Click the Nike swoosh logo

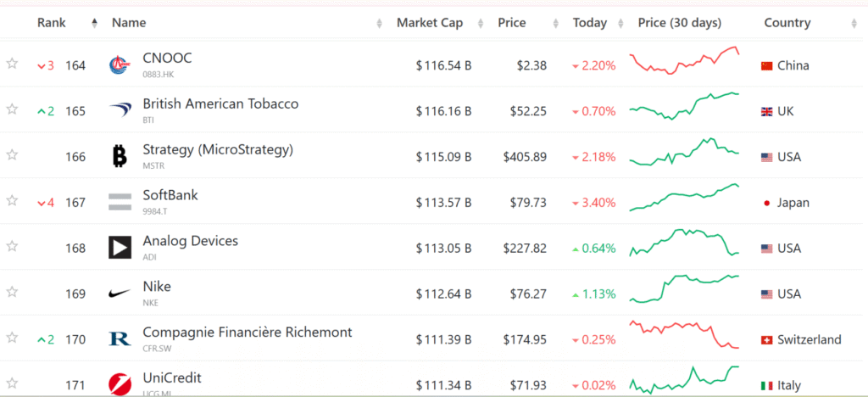[x=120, y=294]
